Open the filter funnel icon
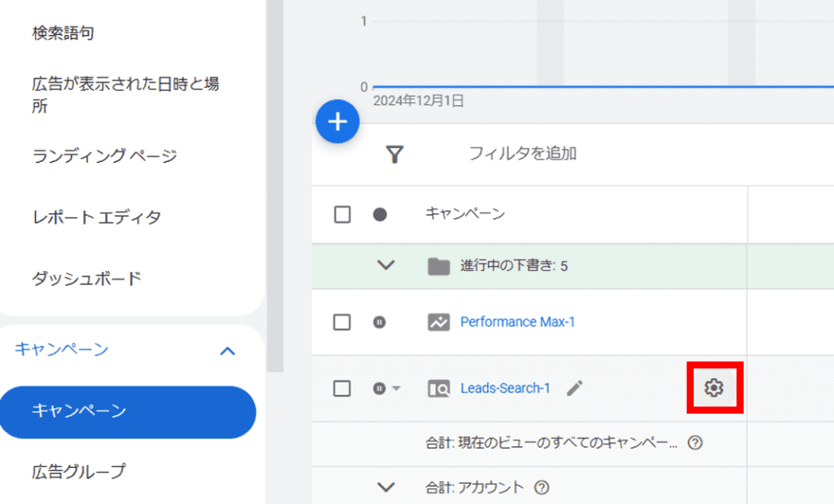Screen dimensions: 834x504 click(x=394, y=154)
